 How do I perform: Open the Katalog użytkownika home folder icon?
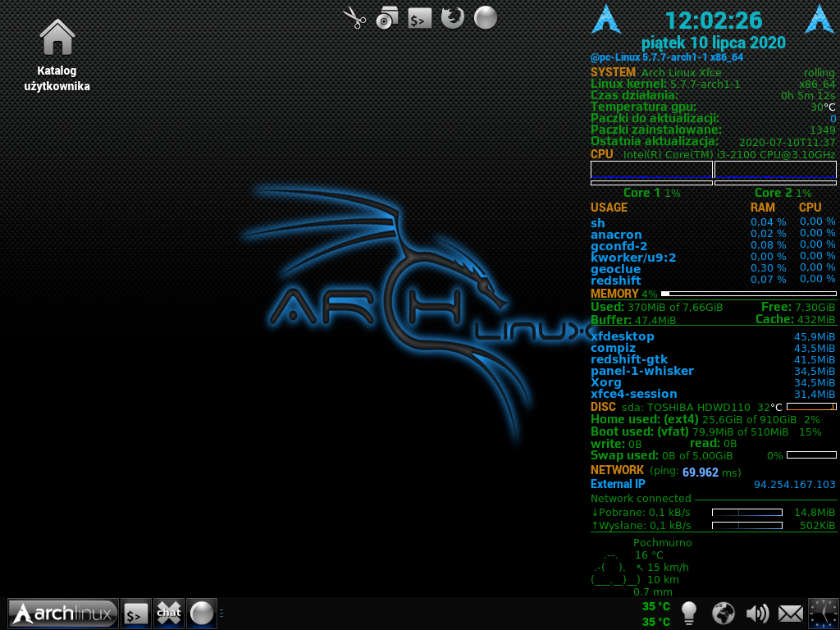coord(57,56)
